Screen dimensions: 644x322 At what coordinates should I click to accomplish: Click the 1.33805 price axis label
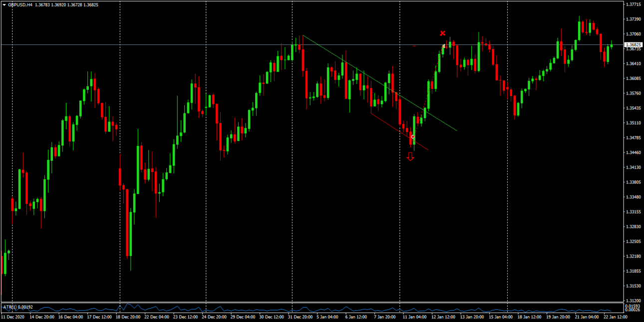[633, 182]
